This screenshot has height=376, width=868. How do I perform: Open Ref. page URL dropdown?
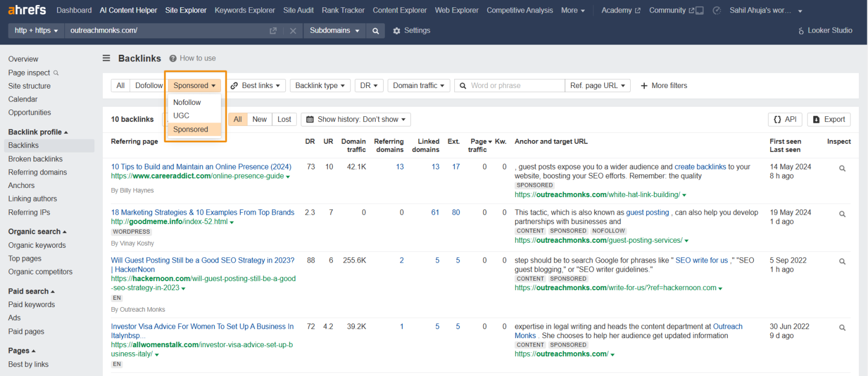click(598, 86)
